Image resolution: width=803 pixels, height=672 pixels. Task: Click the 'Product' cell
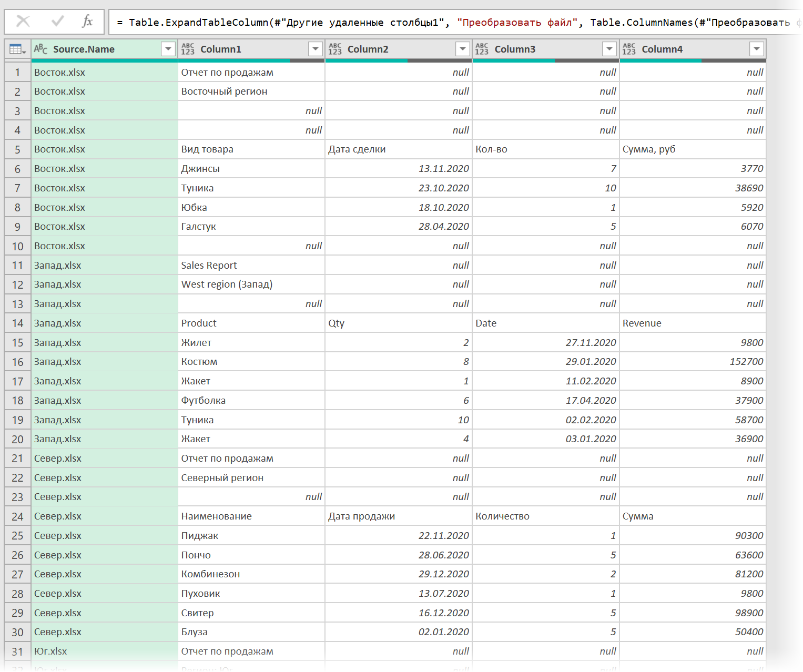251,323
